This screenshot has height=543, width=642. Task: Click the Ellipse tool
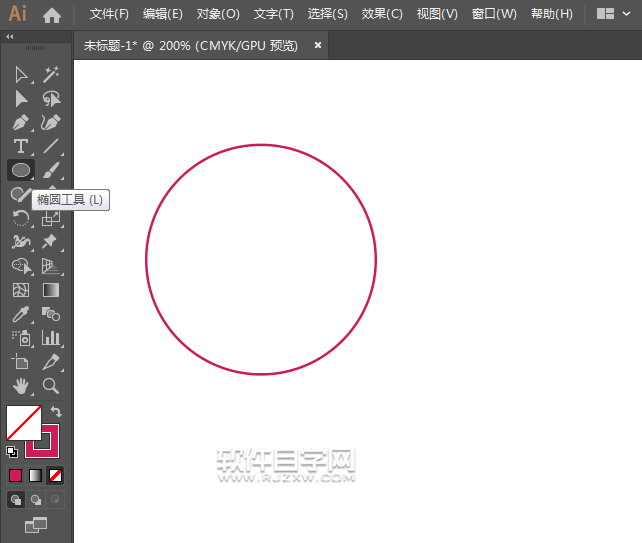point(20,170)
